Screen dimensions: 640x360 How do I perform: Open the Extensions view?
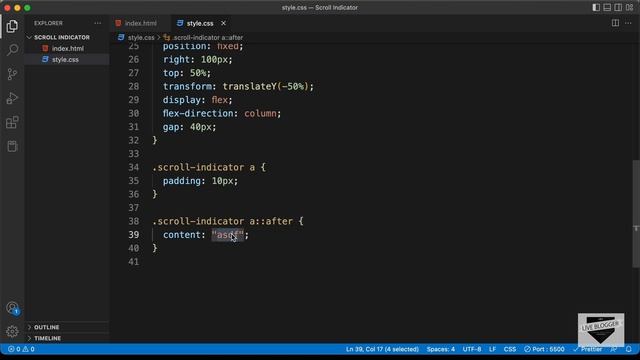click(x=12, y=122)
